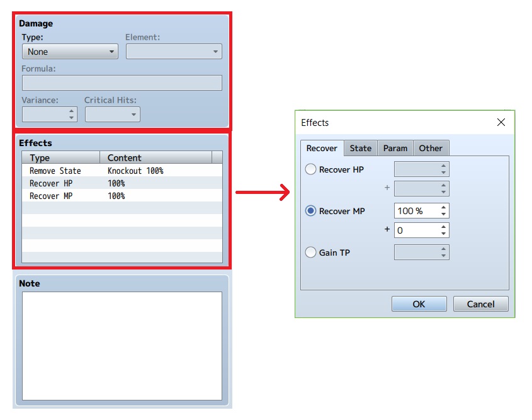Image resolution: width=532 pixels, height=420 pixels.
Task: Click the 100% cell of Recover MP row
Action: 116,196
